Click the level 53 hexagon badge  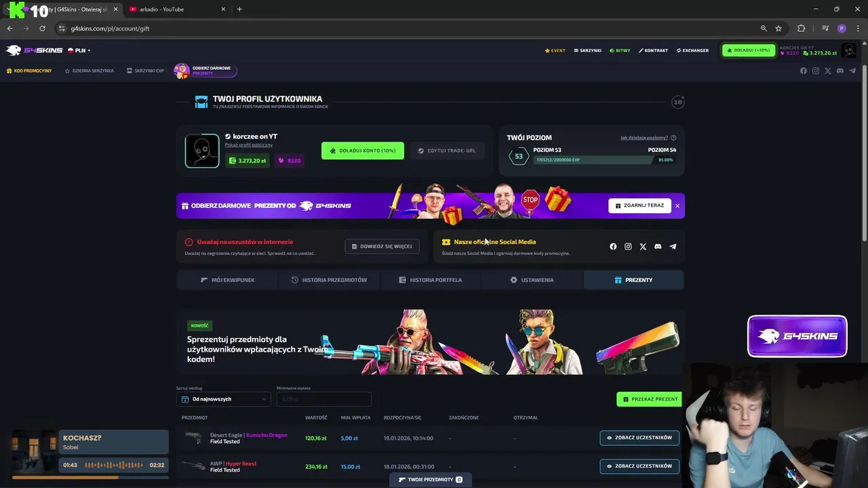pos(519,156)
